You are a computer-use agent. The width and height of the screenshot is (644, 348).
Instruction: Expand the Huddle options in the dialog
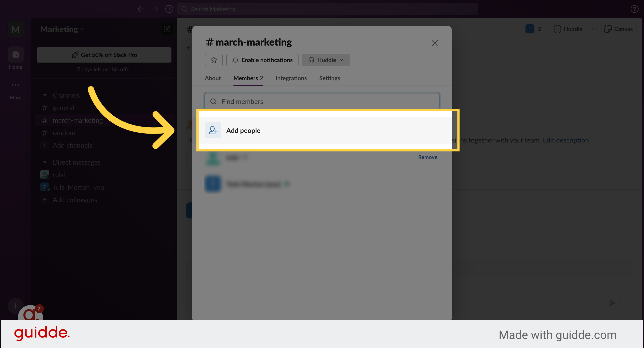(341, 60)
